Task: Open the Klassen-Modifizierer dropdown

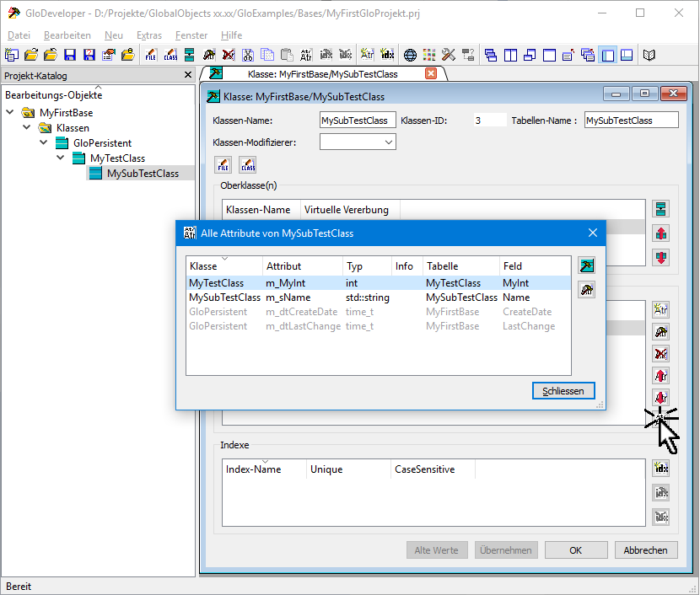Action: pos(389,142)
